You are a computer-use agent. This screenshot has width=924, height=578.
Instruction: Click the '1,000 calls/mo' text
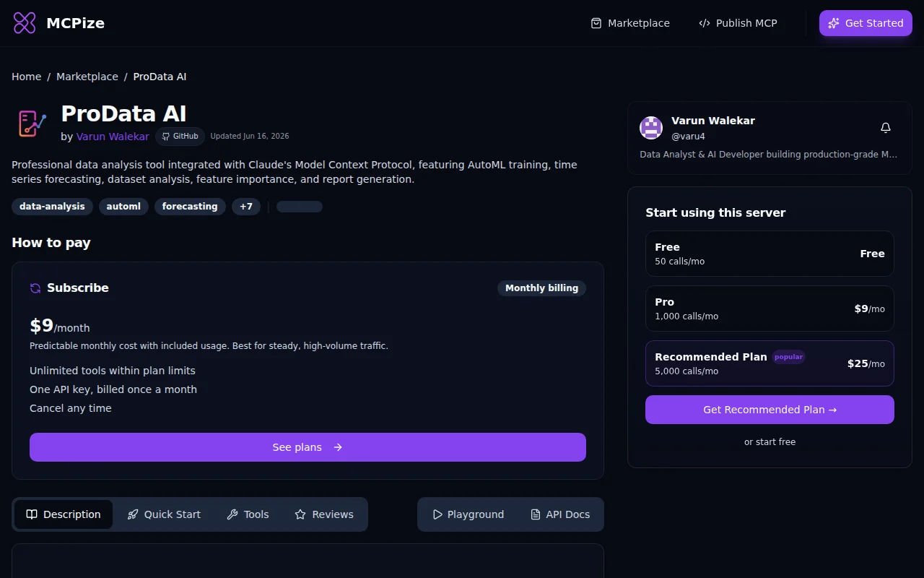coord(687,316)
